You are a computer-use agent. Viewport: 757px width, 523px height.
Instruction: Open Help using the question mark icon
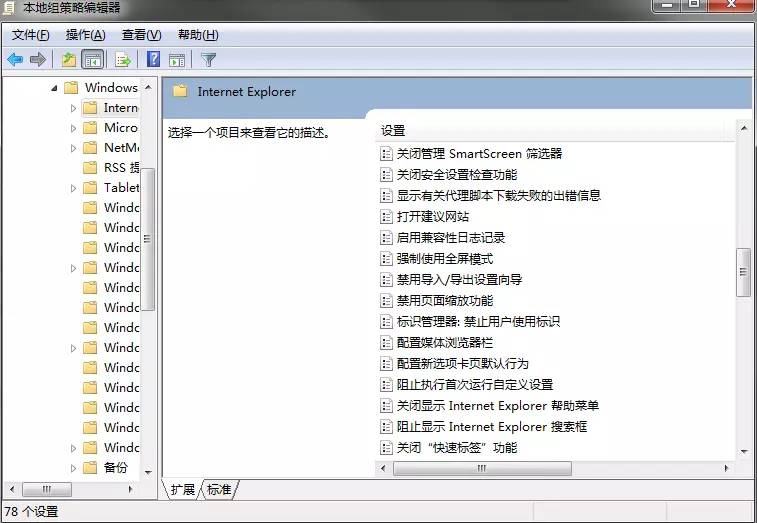153,60
